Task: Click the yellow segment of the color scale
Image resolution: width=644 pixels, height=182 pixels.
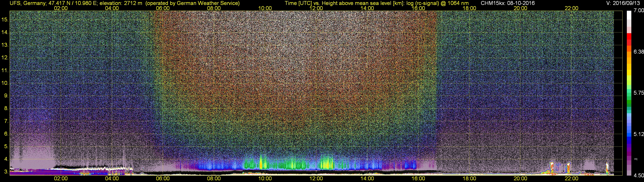Action: click(629, 72)
